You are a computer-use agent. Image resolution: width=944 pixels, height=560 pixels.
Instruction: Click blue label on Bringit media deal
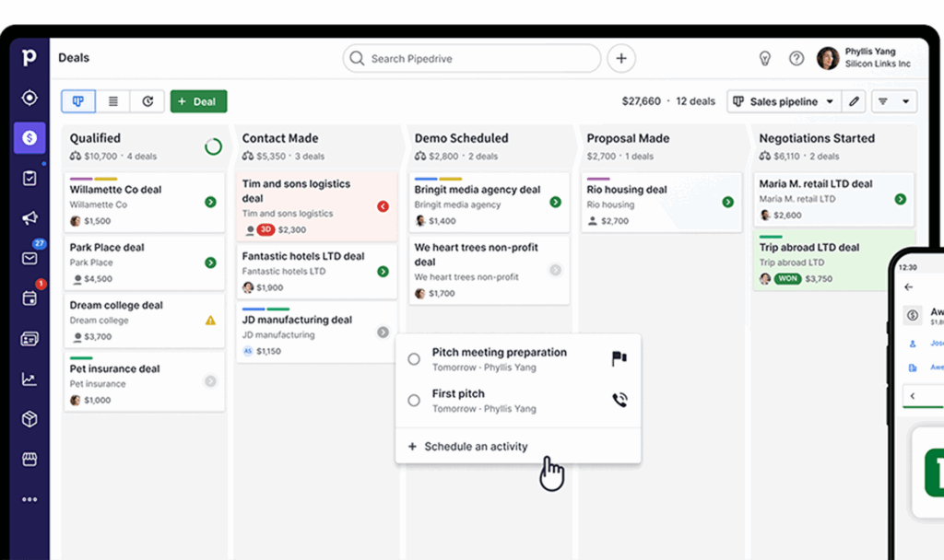[x=426, y=179]
